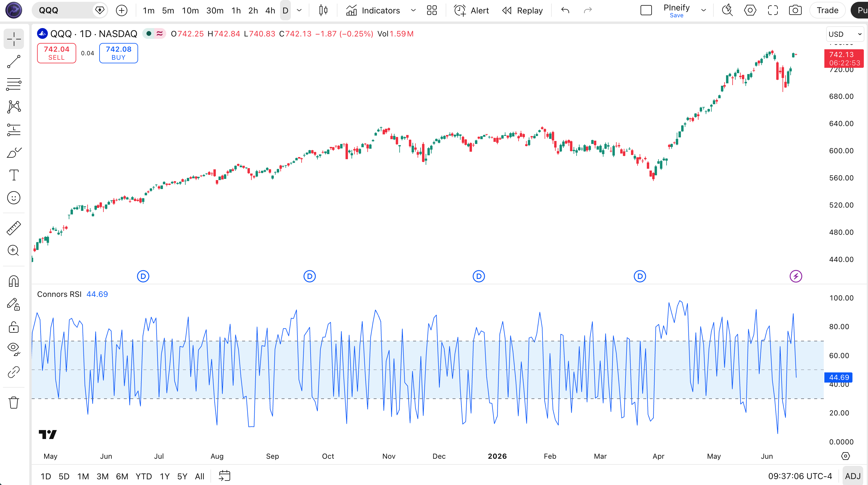The height and width of the screenshot is (485, 868).
Task: Open the candlestick chart type selector
Action: click(323, 10)
